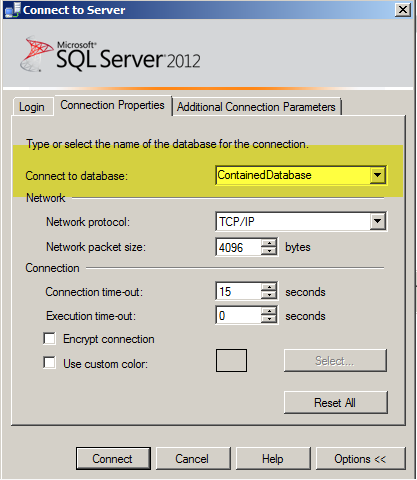Click the Network packet size field 4096
Image resolution: width=417 pixels, height=480 pixels.
coord(238,247)
